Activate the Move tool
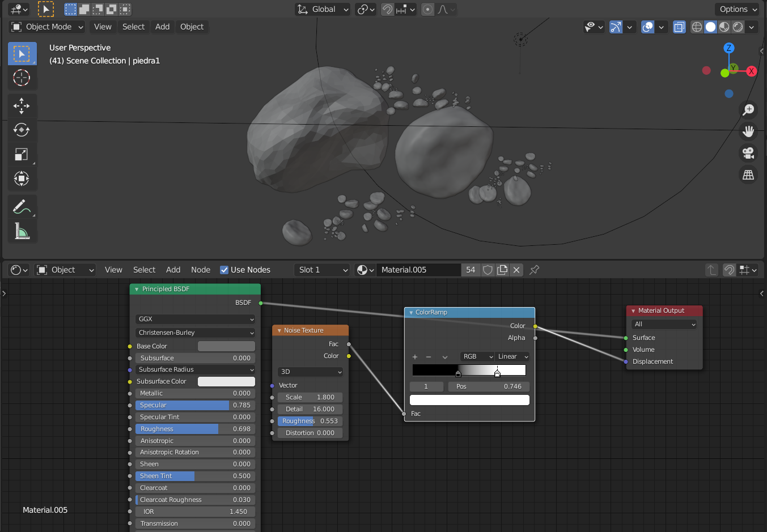Viewport: 767px width, 532px height. point(22,106)
